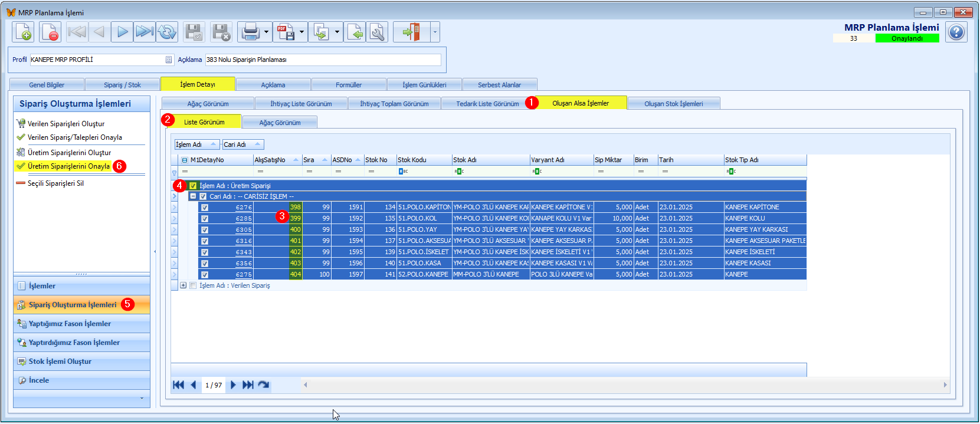980x424 pixels.
Task: Click the PDF save icon
Action: click(286, 32)
